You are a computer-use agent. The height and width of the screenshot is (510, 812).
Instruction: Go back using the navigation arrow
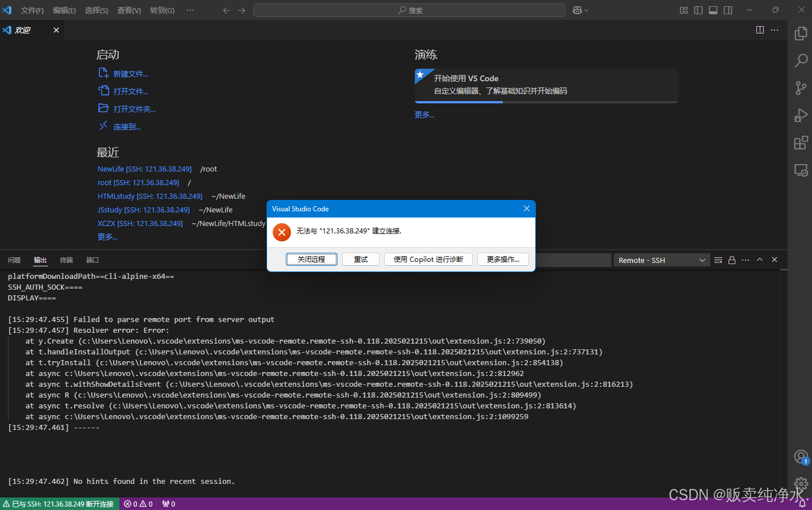(x=227, y=10)
